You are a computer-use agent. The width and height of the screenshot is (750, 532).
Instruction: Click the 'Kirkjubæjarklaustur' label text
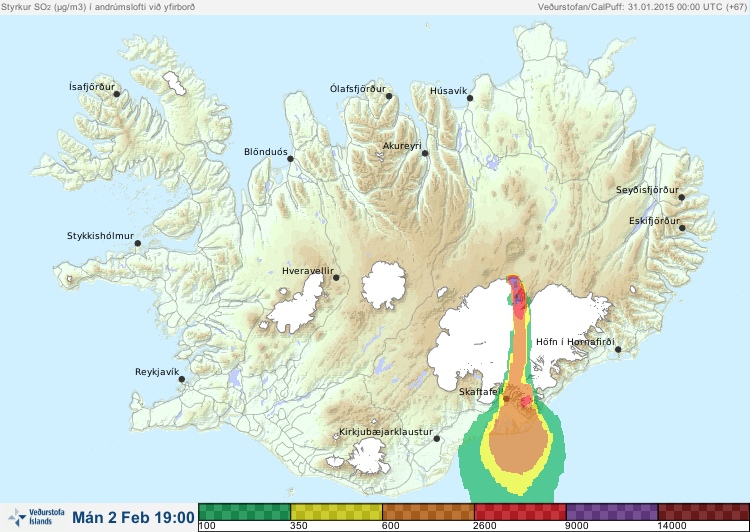tap(386, 432)
